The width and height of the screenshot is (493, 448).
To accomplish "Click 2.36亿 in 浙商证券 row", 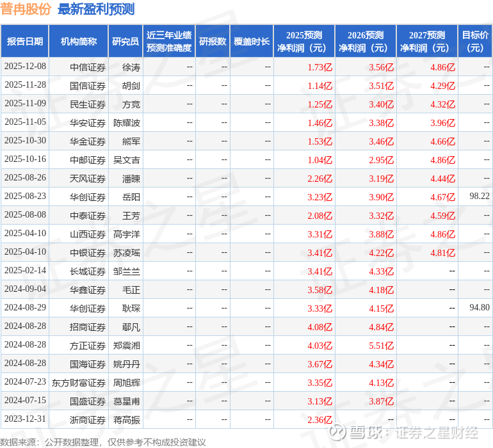I will 319,420.
